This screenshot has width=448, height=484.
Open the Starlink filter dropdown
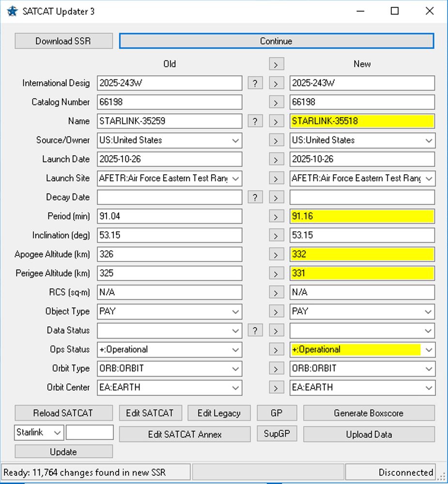(57, 432)
